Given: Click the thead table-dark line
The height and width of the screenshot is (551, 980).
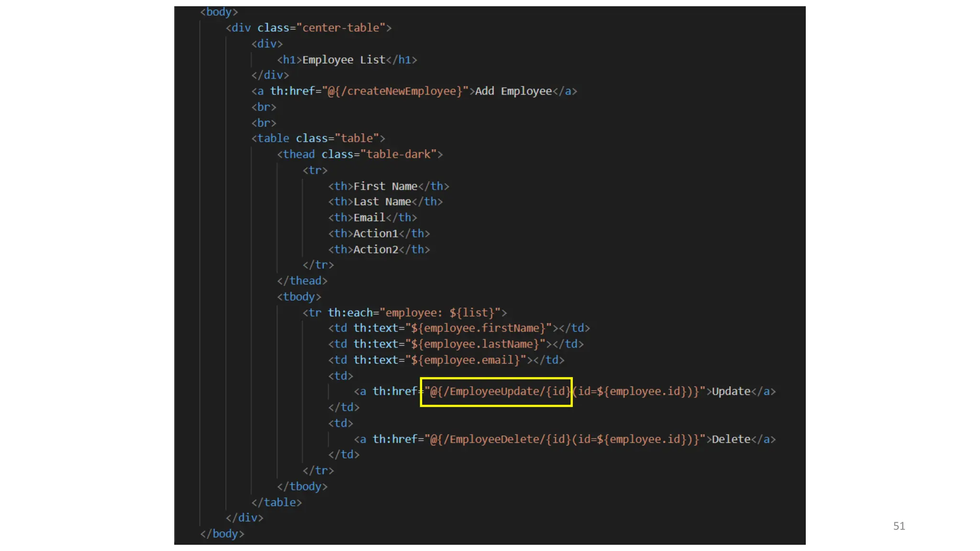Looking at the screenshot, I should (x=360, y=154).
